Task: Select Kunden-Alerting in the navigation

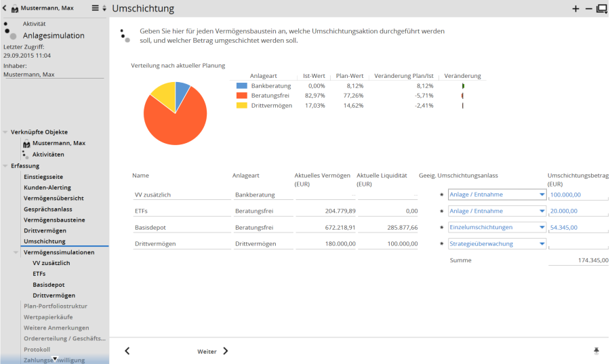Action: tap(47, 187)
